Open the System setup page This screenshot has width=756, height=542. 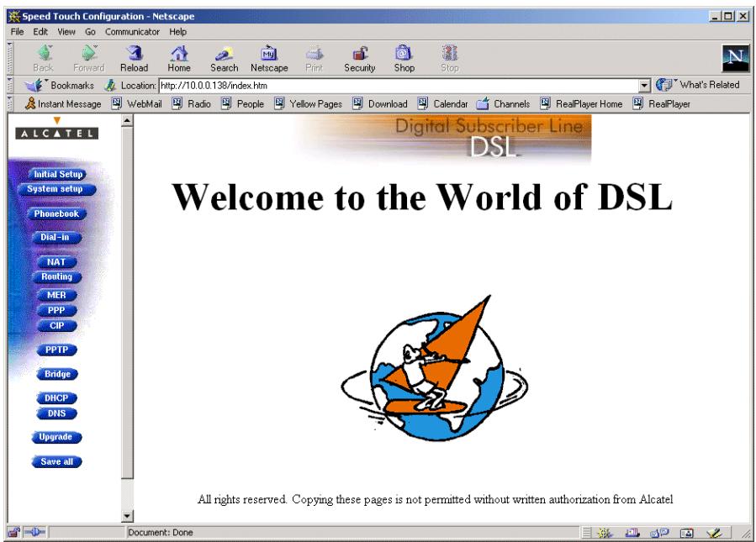pyautogui.click(x=56, y=189)
